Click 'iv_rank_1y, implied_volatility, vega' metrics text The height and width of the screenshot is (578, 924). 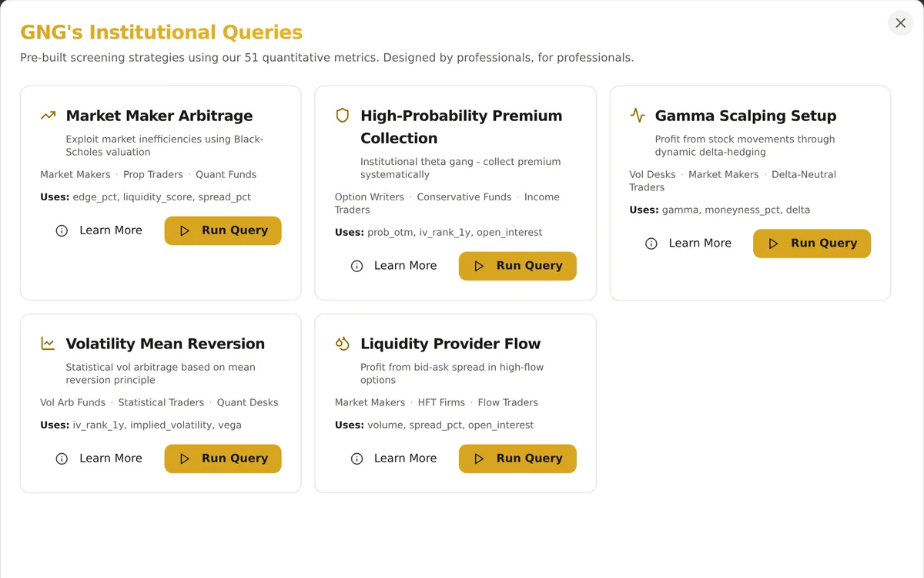click(157, 425)
